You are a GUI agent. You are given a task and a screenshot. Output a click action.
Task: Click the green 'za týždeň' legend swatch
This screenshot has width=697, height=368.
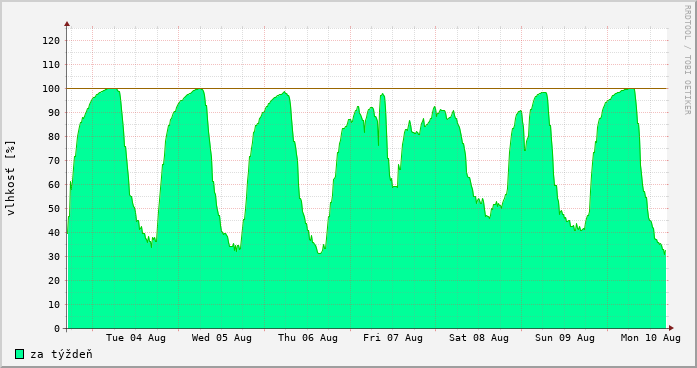[19, 354]
